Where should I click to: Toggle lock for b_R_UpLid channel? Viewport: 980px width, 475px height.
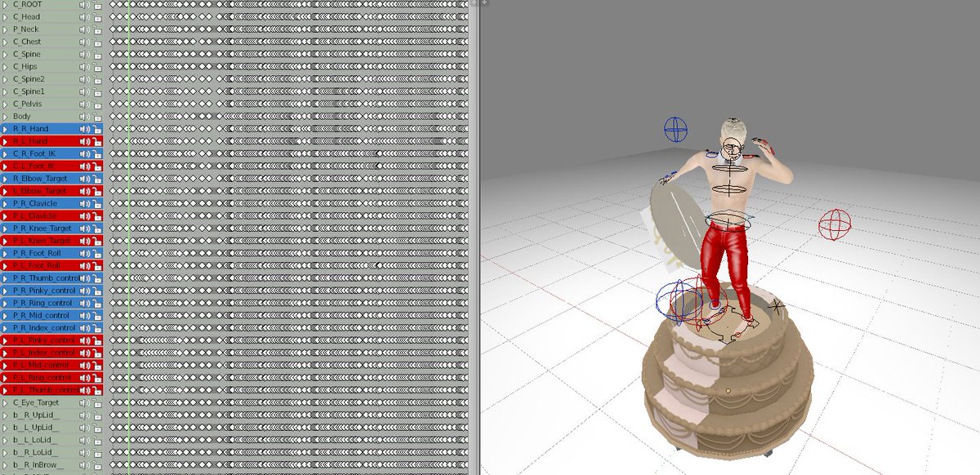click(x=97, y=415)
